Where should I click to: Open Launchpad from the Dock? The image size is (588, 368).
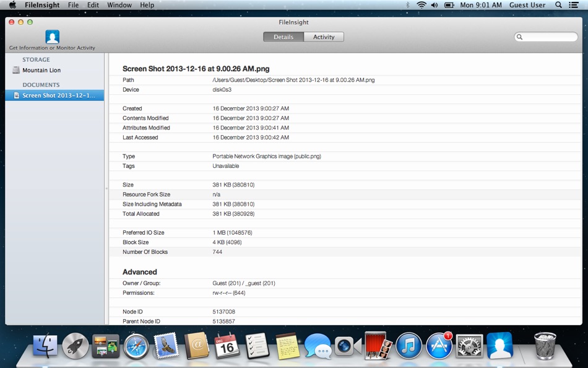(75, 346)
